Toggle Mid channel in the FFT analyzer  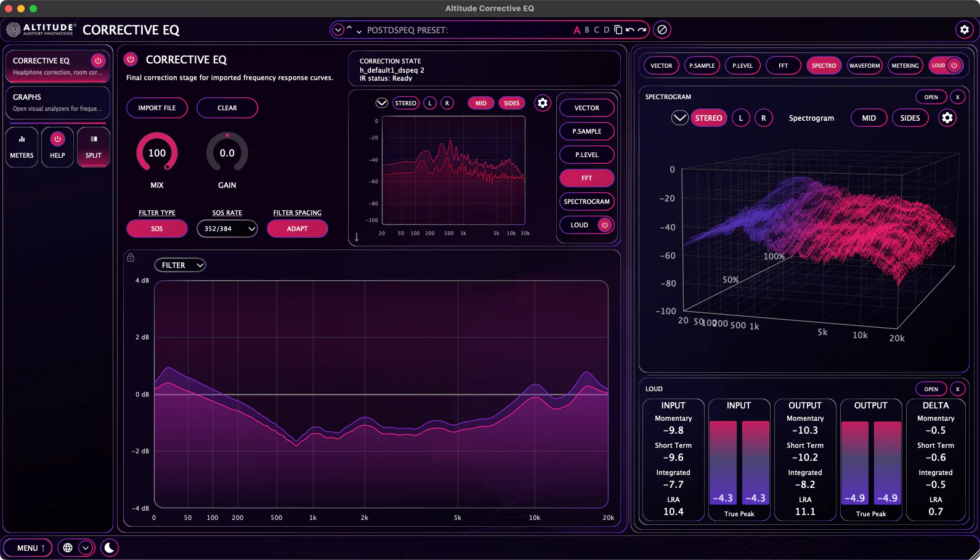click(481, 103)
